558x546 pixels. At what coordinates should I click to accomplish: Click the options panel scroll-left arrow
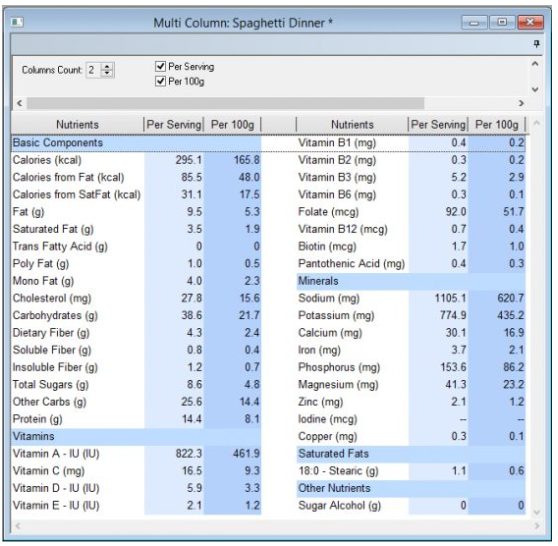[20, 103]
